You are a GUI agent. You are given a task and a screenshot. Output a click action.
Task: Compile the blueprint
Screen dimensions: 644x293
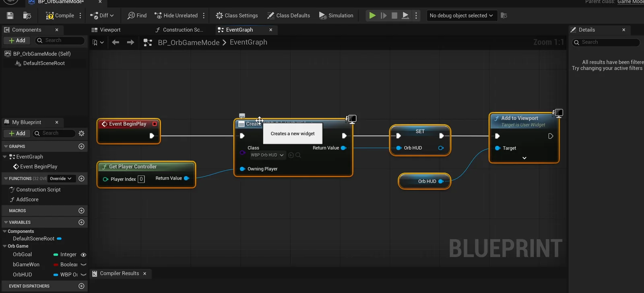60,16
